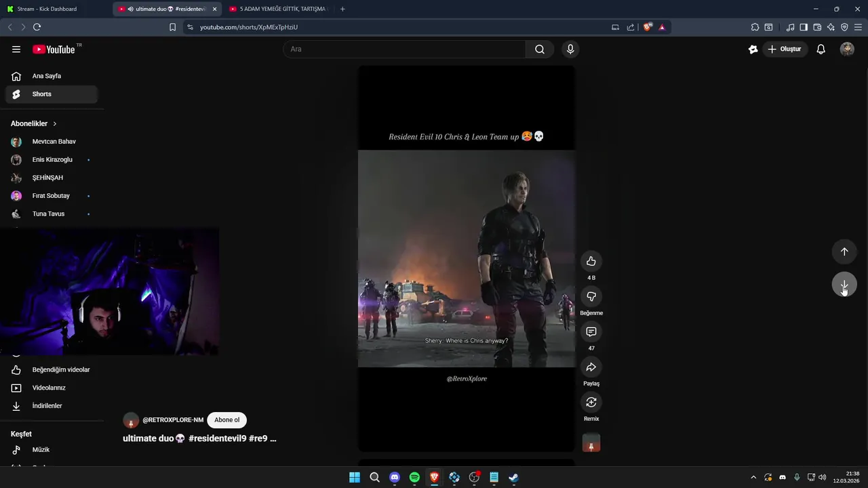Image resolution: width=868 pixels, height=488 pixels.
Task: Open the browser main menu
Action: click(x=858, y=27)
